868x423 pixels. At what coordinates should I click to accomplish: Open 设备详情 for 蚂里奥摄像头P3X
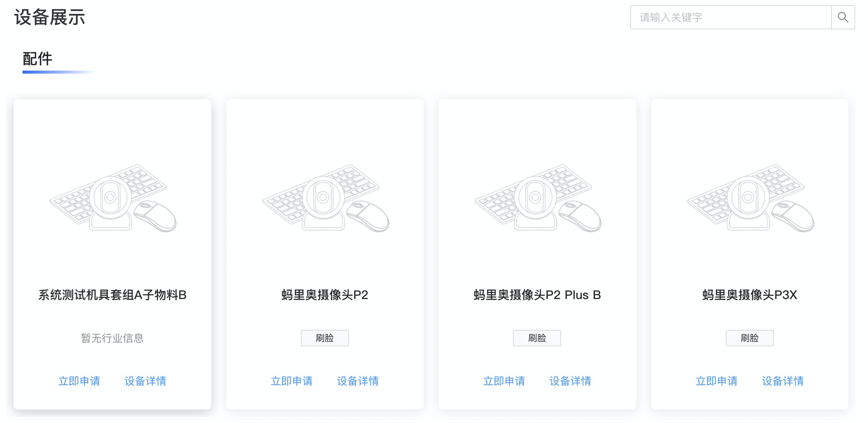(x=783, y=381)
